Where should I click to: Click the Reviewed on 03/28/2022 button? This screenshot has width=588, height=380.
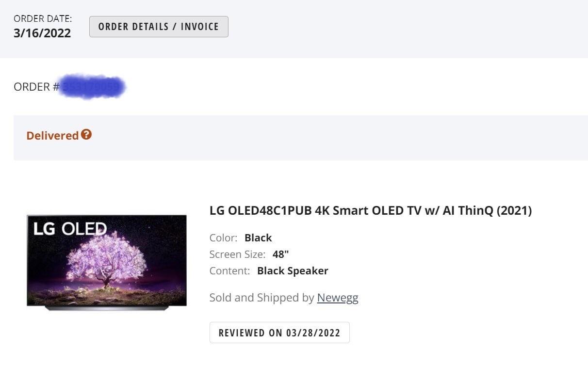tap(279, 332)
